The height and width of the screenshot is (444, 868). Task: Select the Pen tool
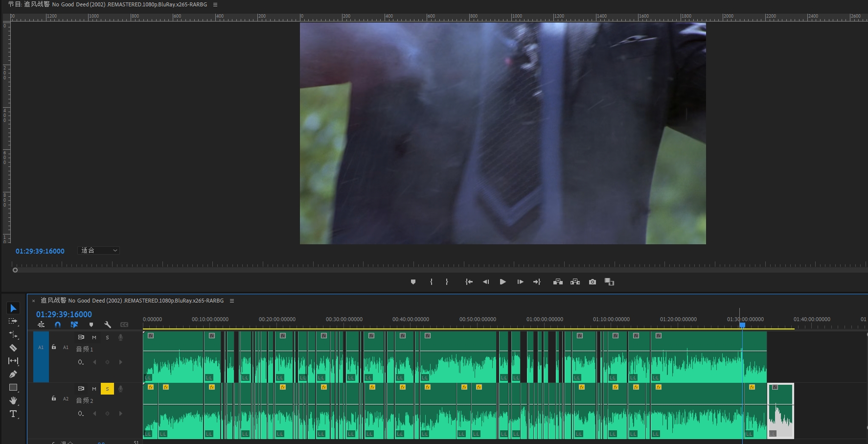pos(13,374)
